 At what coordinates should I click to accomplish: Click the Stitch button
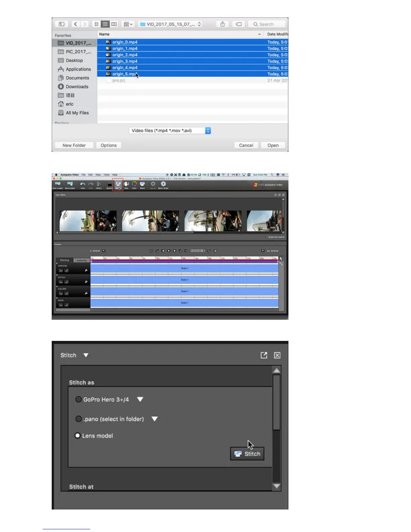point(247,454)
